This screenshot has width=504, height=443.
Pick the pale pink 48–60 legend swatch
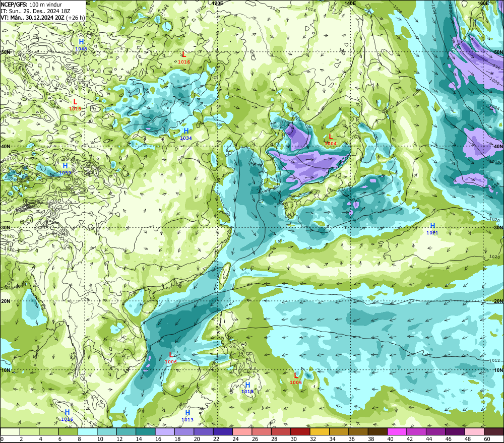coord(474,431)
